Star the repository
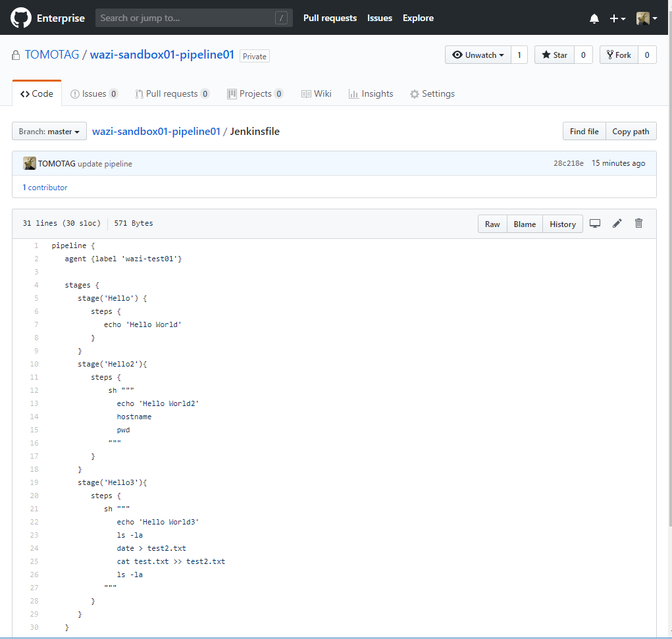This screenshot has height=639, width=672. point(554,55)
